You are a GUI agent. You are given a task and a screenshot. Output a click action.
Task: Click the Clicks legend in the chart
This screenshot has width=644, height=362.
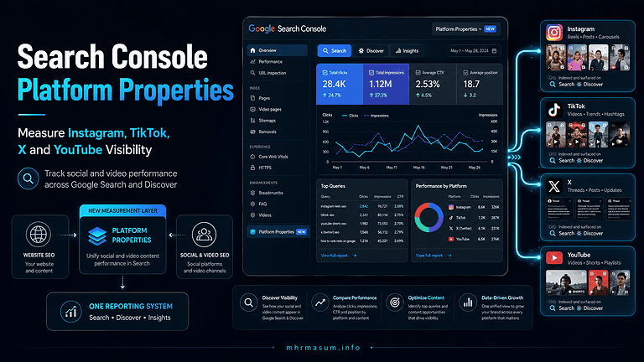tap(350, 116)
